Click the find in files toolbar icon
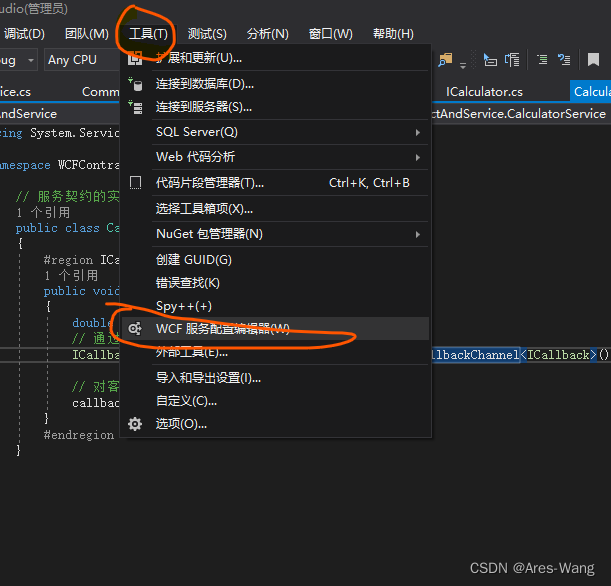Viewport: 611px width, 586px height. [x=445, y=60]
